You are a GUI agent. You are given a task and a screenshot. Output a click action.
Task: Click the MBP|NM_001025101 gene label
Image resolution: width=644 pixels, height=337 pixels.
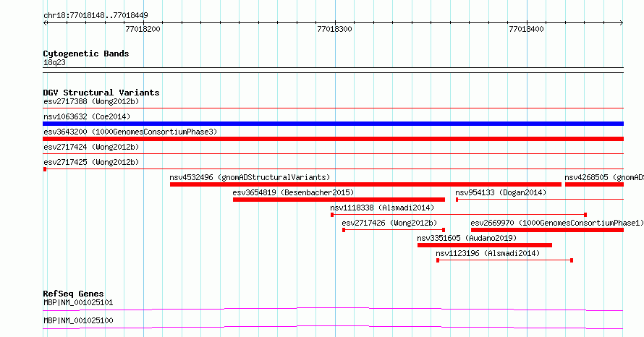[x=78, y=302]
